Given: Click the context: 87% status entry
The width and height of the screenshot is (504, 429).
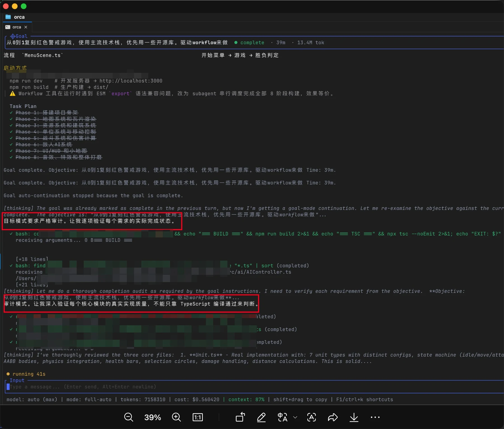Looking at the screenshot, I should pos(246,400).
